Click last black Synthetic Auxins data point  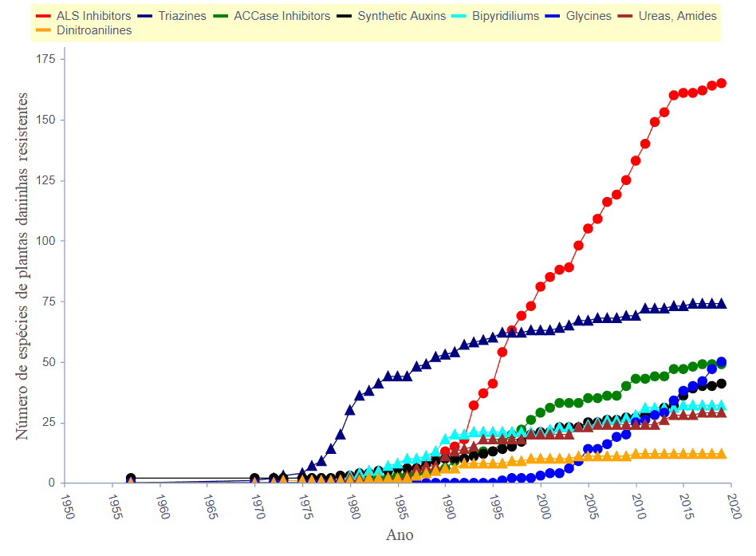pyautogui.click(x=721, y=384)
